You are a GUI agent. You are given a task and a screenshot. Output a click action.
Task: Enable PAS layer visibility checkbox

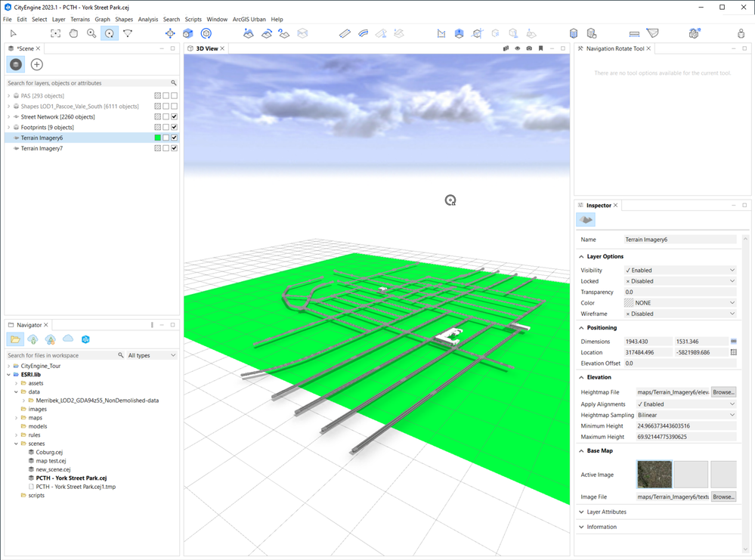pyautogui.click(x=175, y=95)
